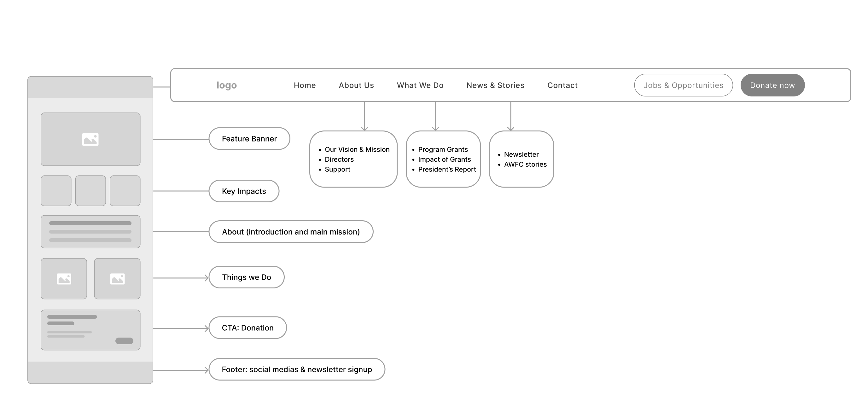The image size is (868, 417).
Task: Select the first Key Impacts card in wireframe
Action: (x=56, y=191)
